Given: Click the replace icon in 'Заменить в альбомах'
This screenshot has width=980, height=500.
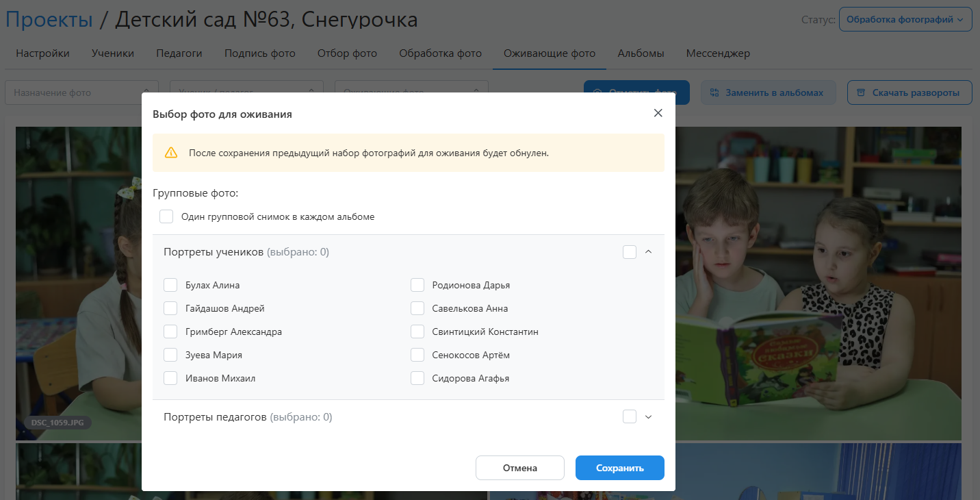Looking at the screenshot, I should tap(714, 92).
